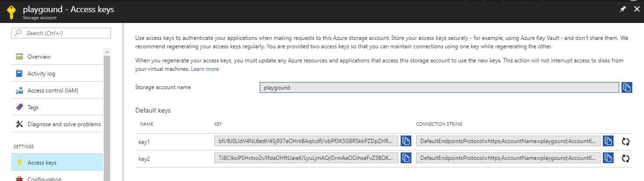This screenshot has height=181, width=644.
Task: Click the 'SETTINGS' section label
Action: (x=24, y=147)
